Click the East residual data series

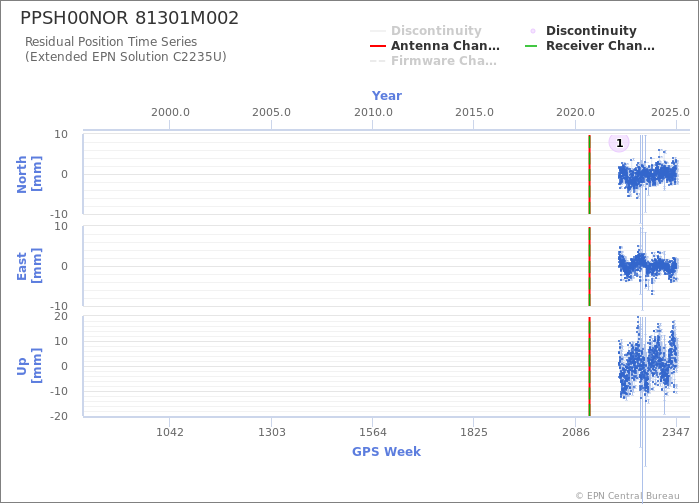[x=648, y=266]
